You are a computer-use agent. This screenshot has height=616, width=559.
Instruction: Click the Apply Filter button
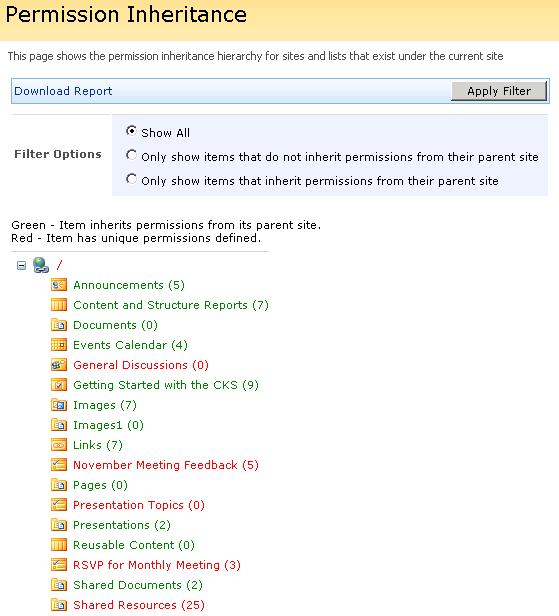pos(499,91)
